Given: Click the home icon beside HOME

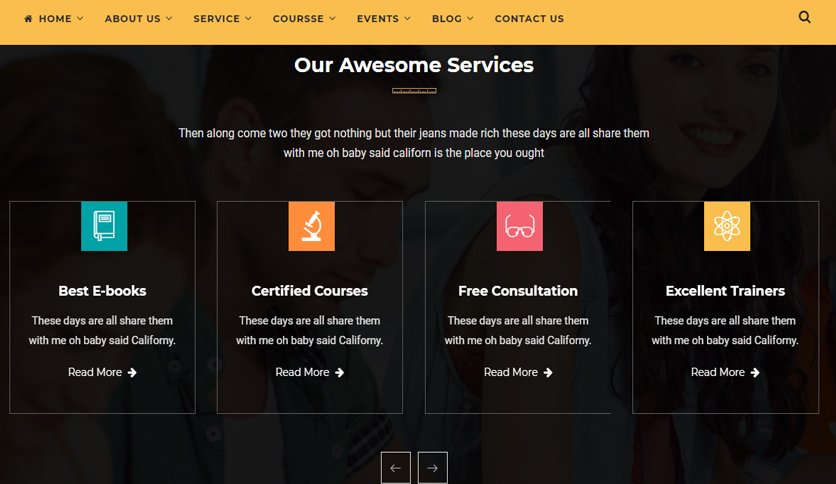Looking at the screenshot, I should (28, 19).
